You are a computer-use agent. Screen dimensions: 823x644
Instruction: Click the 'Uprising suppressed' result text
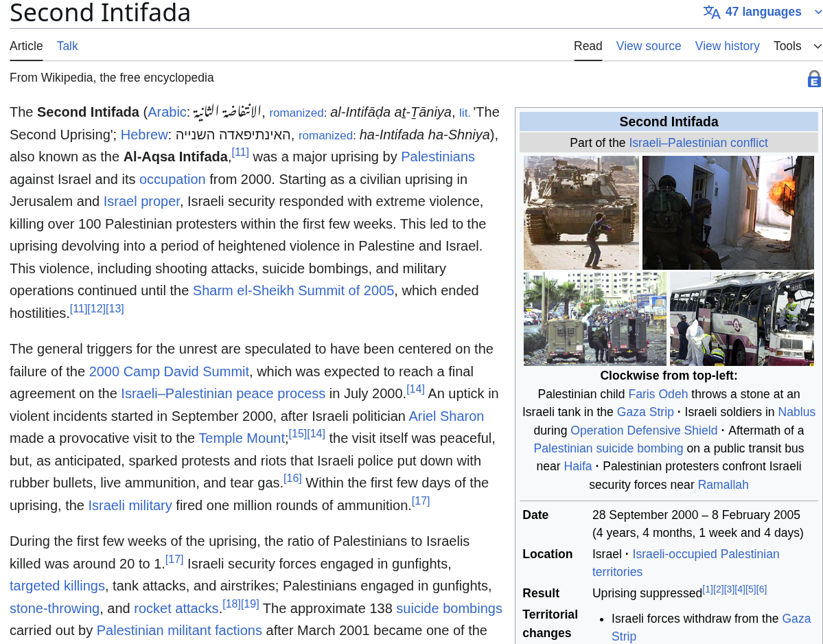click(647, 593)
